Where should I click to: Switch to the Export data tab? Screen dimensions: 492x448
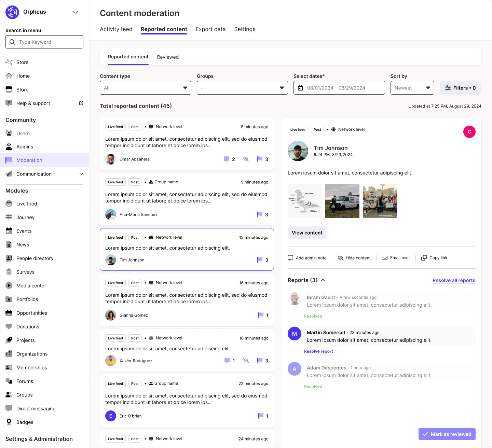[x=210, y=29]
